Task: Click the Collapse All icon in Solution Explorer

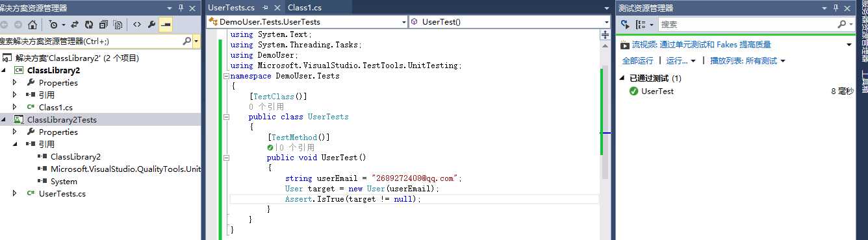Action: click(x=103, y=25)
